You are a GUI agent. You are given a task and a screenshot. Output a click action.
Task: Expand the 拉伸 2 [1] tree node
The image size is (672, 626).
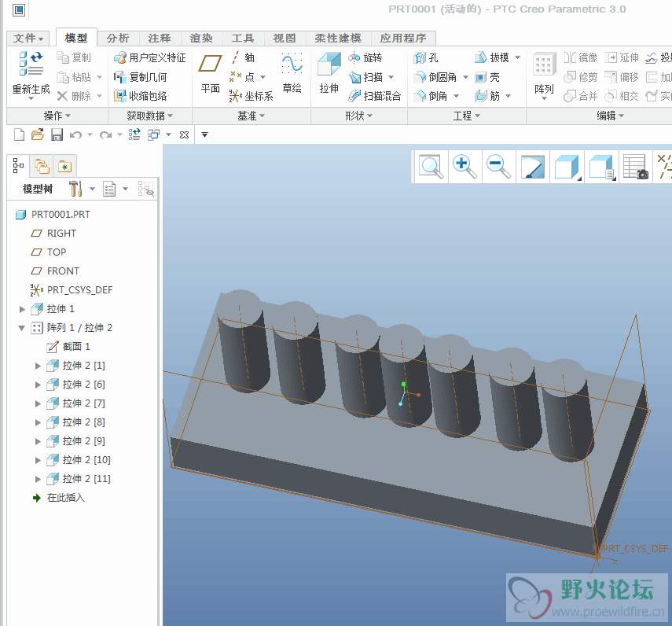click(38, 366)
